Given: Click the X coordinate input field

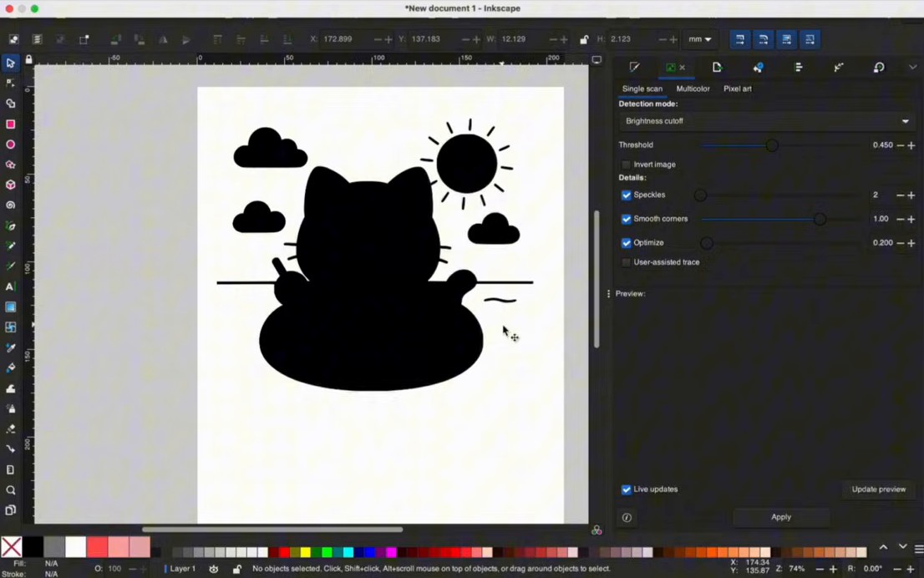Looking at the screenshot, I should [x=347, y=39].
